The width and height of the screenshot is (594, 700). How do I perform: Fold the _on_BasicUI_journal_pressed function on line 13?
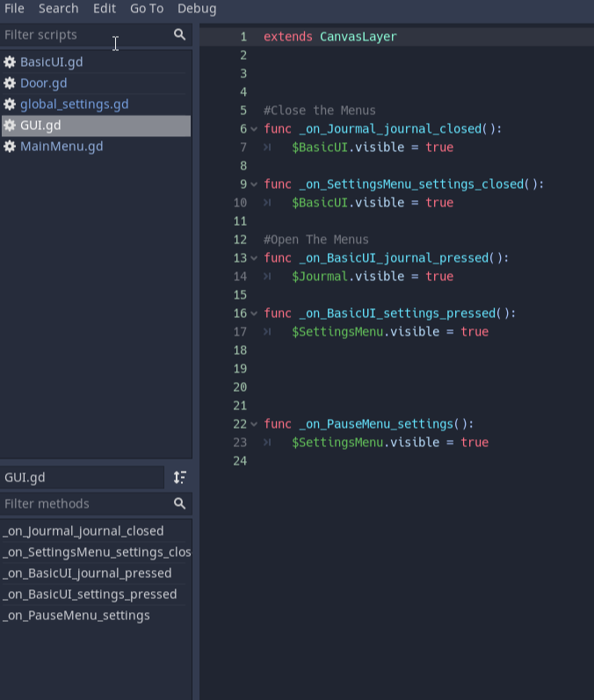point(255,258)
